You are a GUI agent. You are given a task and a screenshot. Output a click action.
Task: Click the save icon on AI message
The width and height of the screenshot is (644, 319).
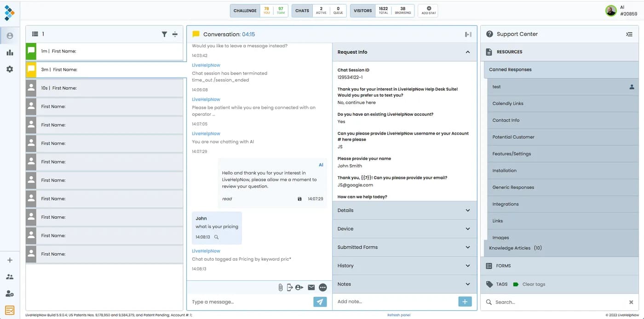tap(299, 199)
